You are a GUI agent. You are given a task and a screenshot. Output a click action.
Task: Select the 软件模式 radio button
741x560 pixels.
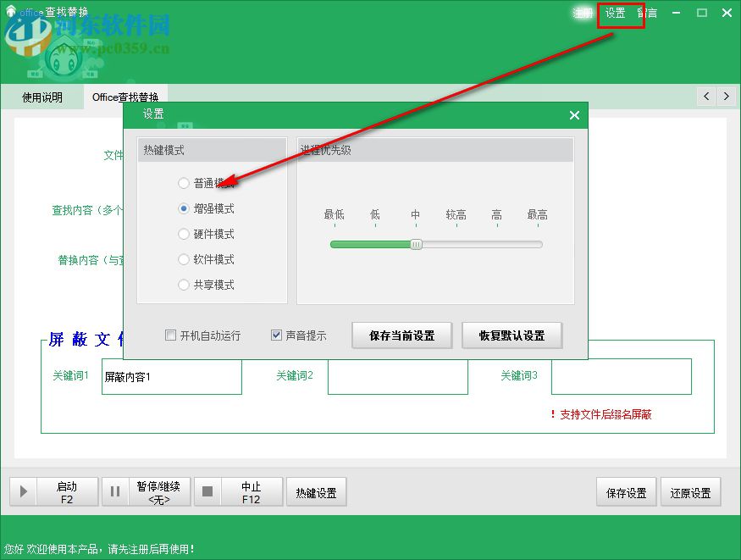pyautogui.click(x=183, y=259)
